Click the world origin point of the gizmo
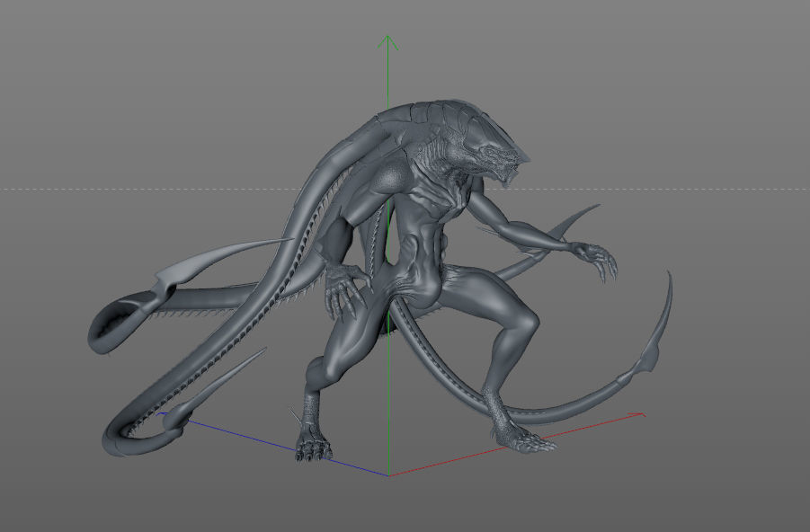 [388, 472]
